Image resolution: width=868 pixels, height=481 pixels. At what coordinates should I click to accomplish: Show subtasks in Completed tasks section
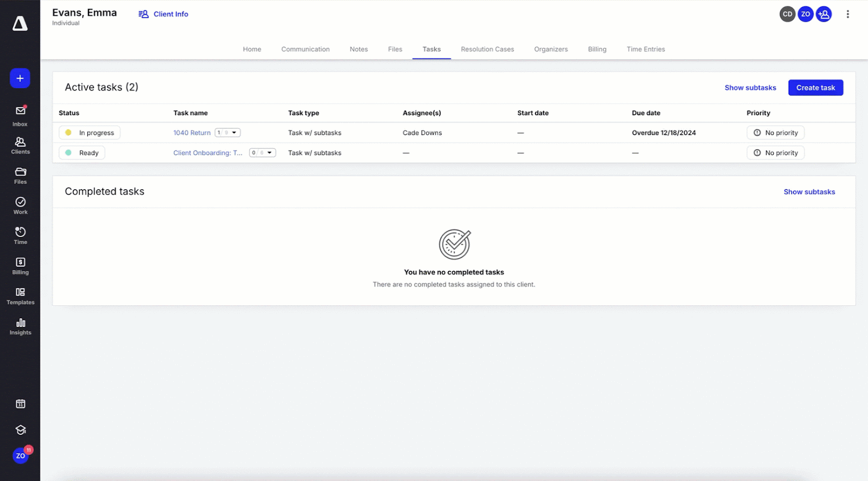pos(809,192)
